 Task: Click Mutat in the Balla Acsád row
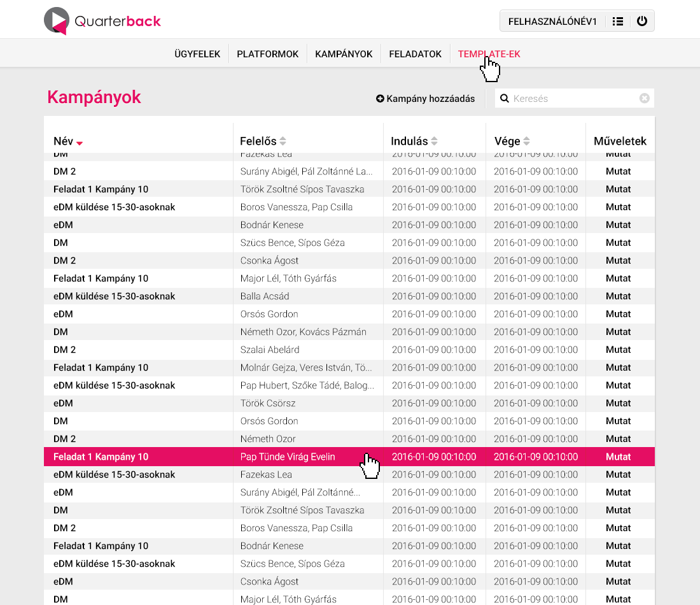619,296
